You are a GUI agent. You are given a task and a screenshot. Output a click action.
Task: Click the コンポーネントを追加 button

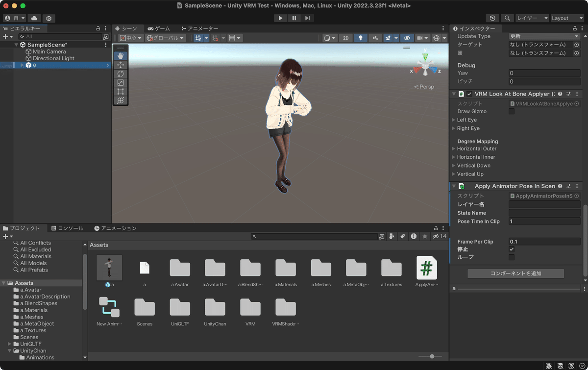(515, 273)
